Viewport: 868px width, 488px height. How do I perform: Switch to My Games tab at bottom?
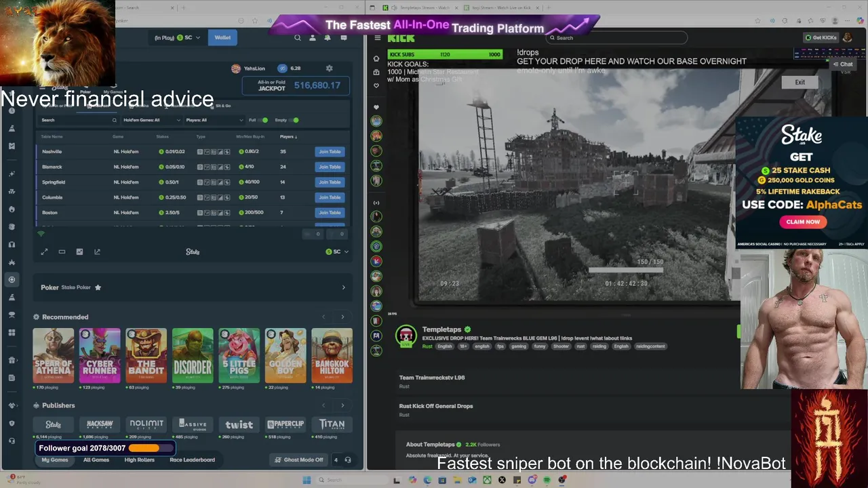point(55,460)
